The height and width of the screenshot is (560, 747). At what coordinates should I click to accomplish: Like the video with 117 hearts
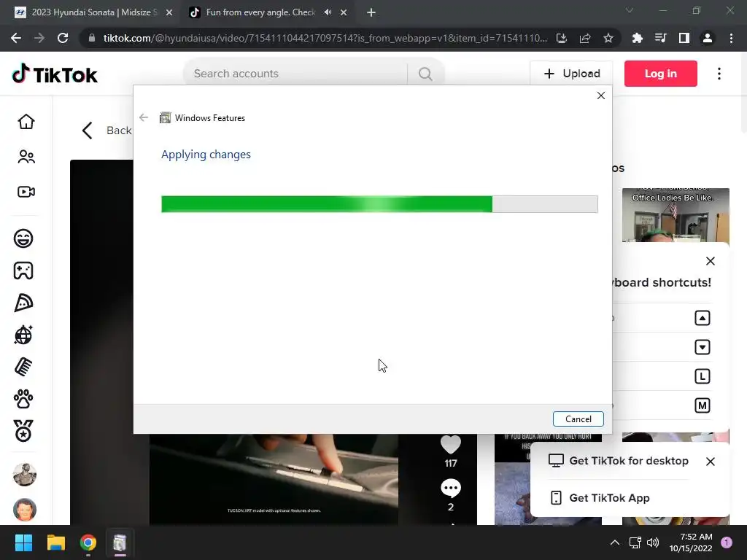pos(451,445)
